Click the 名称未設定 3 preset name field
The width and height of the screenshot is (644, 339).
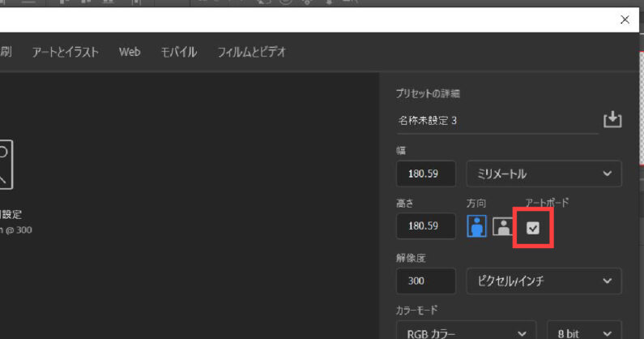coord(494,120)
